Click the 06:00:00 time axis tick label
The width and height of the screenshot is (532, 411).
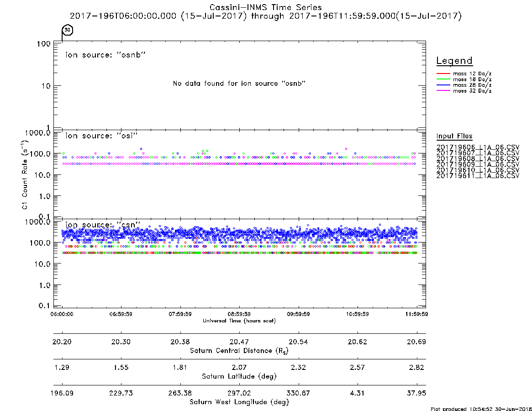pyautogui.click(x=62, y=314)
